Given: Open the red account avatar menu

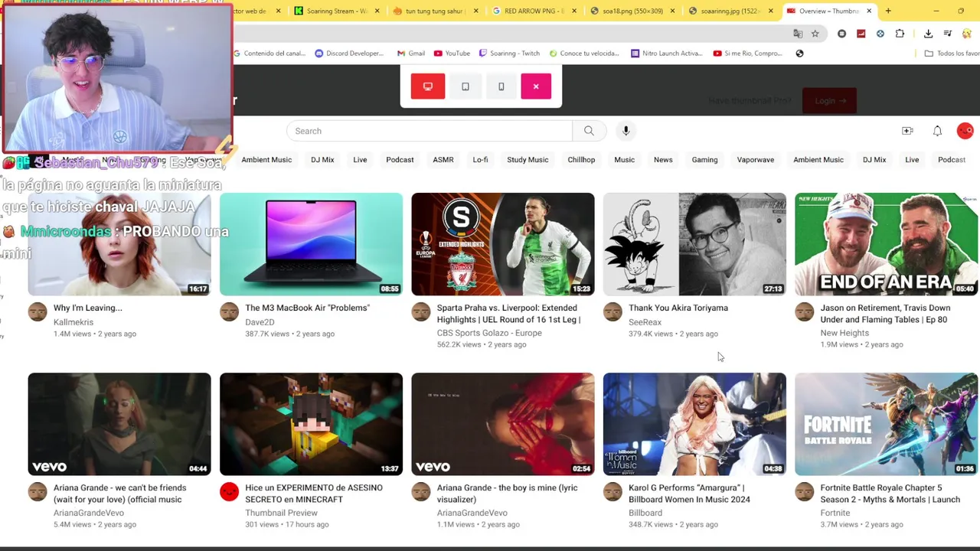Looking at the screenshot, I should (965, 131).
